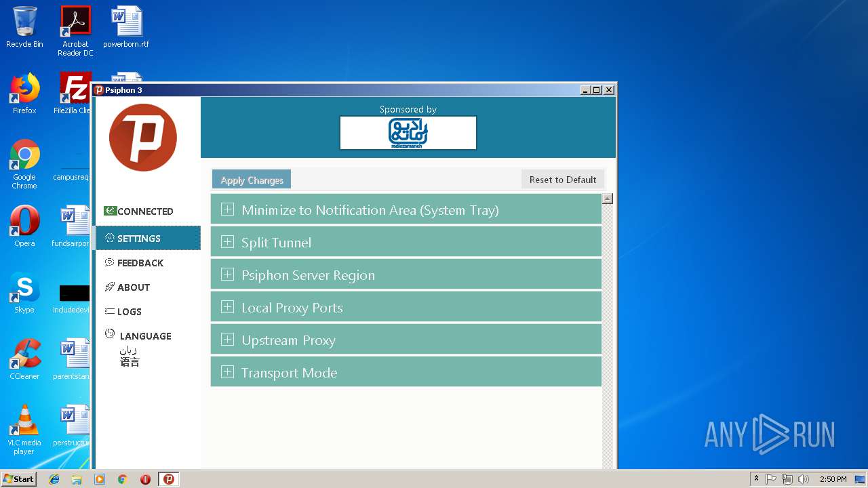Click the settings scrollbar up arrow
This screenshot has height=488, width=868.
[x=608, y=199]
